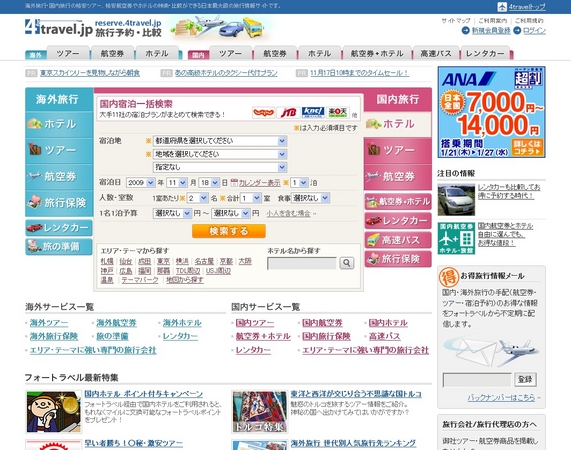Open the 札幌 area link
Image resolution: width=571 pixels, height=450 pixels.
pyautogui.click(x=107, y=261)
